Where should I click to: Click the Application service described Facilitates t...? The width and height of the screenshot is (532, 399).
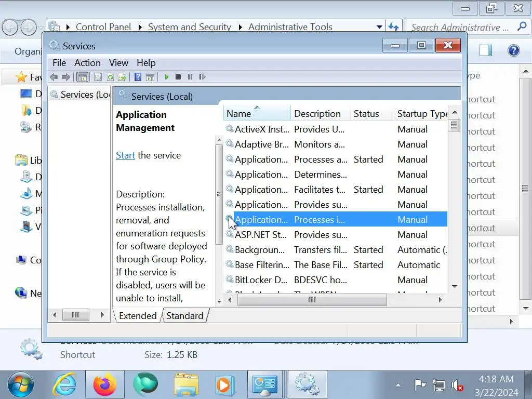click(x=336, y=189)
